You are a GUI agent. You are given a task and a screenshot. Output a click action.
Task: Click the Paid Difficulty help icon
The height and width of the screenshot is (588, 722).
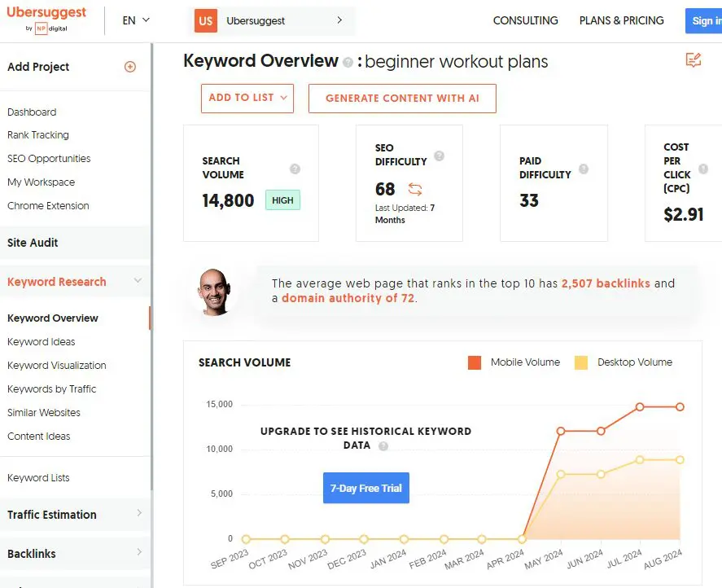(584, 169)
